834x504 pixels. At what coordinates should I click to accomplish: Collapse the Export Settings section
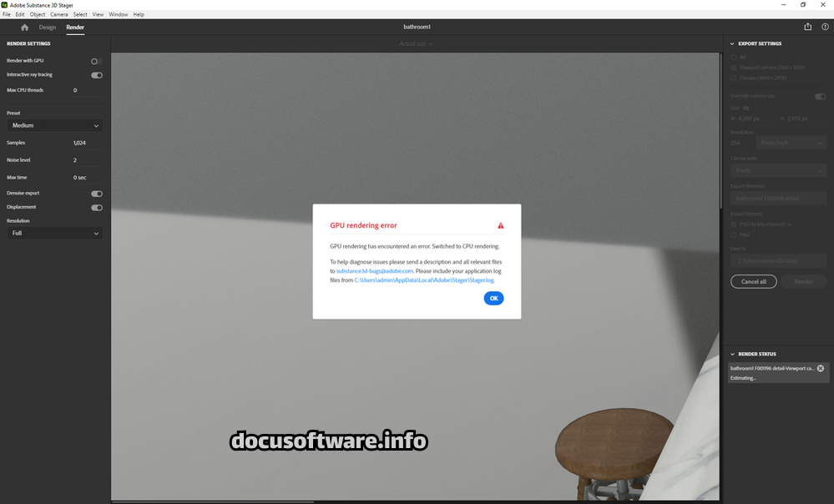(732, 43)
